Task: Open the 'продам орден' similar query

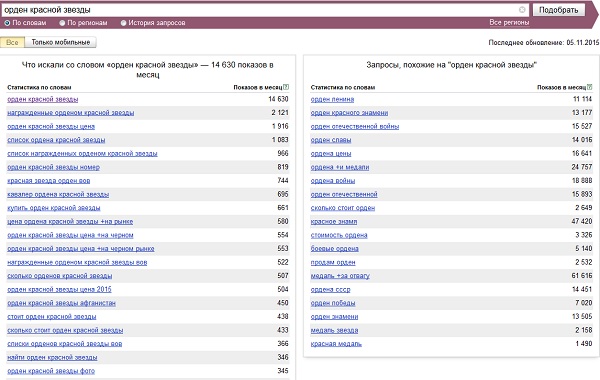Action: coord(333,263)
